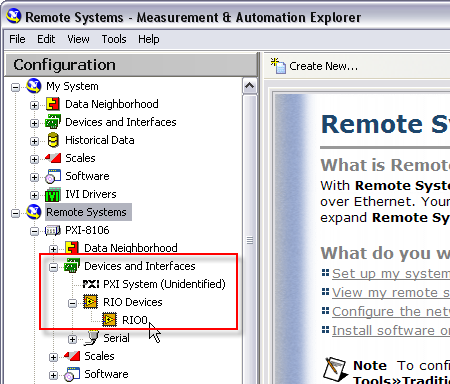The image size is (450, 384).
Task: Select PXI System (Unidentified) item
Action: pos(164,284)
